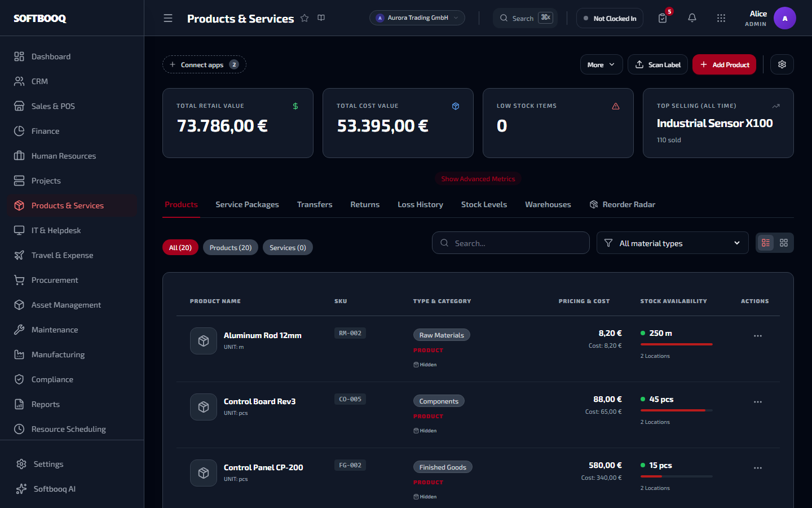The width and height of the screenshot is (812, 508).
Task: Open CRM module in the sidebar
Action: (72, 81)
